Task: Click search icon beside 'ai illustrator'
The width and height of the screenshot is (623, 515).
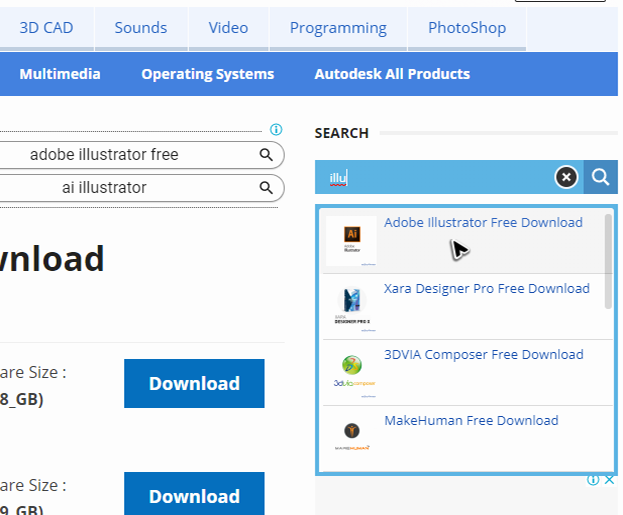Action: (266, 187)
